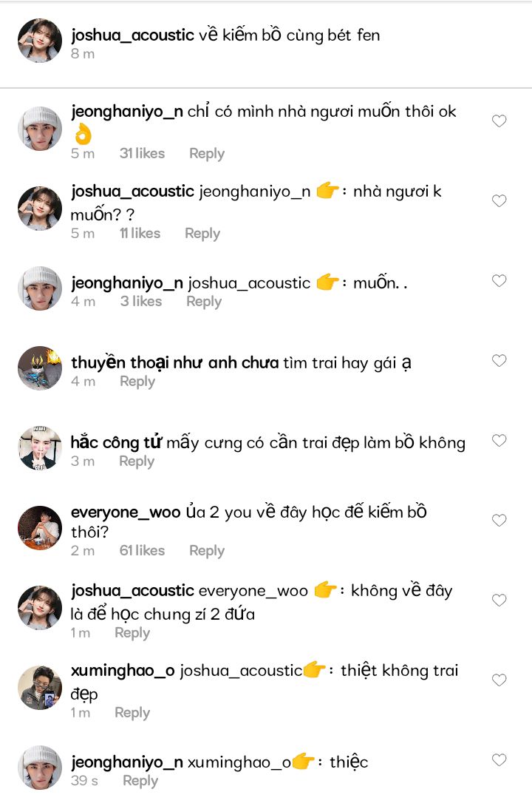Heart xuminghao_o's "thiệt không trai đẹp" comment
The image size is (532, 795).
point(499,680)
